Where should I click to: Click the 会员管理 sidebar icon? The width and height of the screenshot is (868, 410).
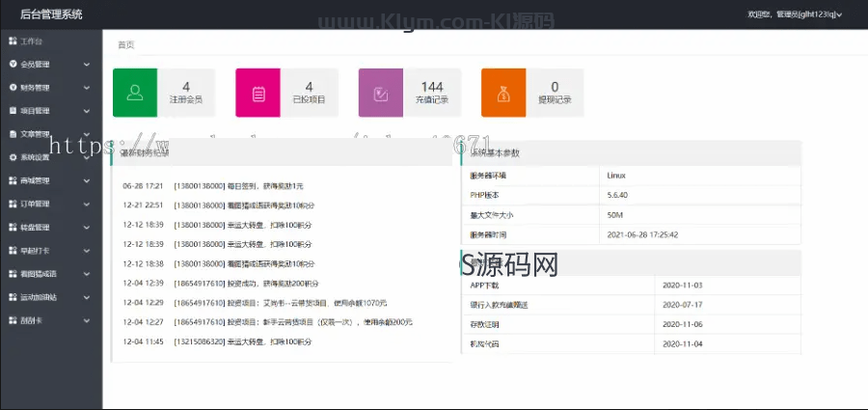tap(13, 65)
